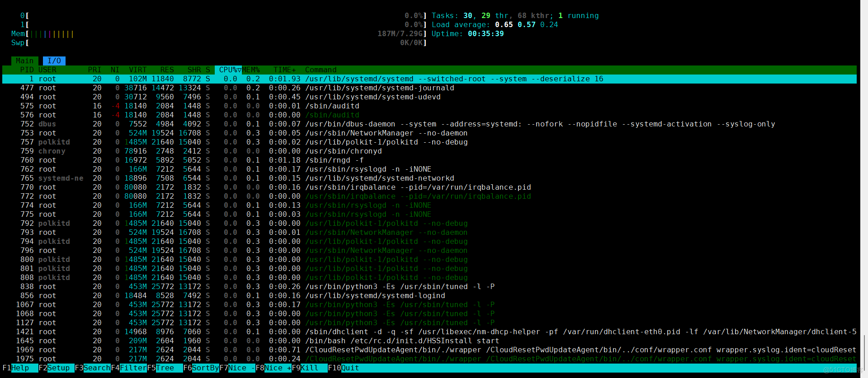
Task: Sort processes by the PID column header
Action: (27, 70)
